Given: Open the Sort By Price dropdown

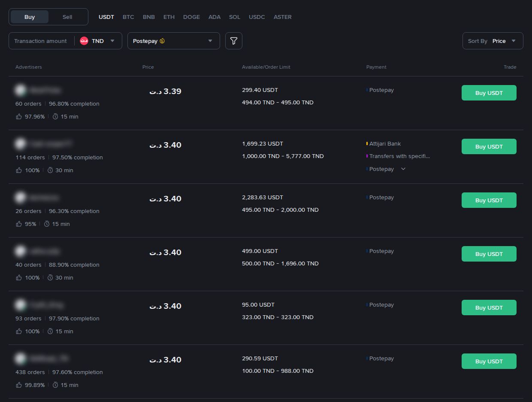Looking at the screenshot, I should click(x=493, y=41).
